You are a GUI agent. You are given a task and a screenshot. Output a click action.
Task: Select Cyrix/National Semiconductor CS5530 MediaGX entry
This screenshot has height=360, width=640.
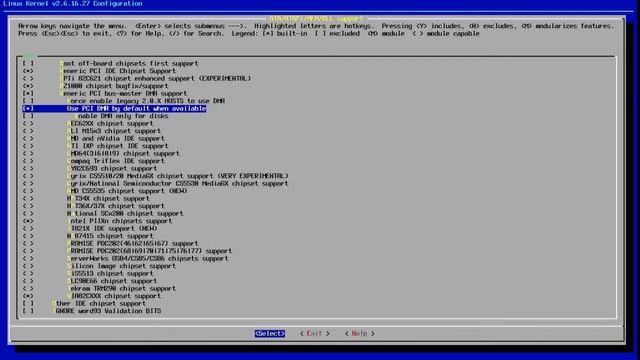tap(156, 183)
